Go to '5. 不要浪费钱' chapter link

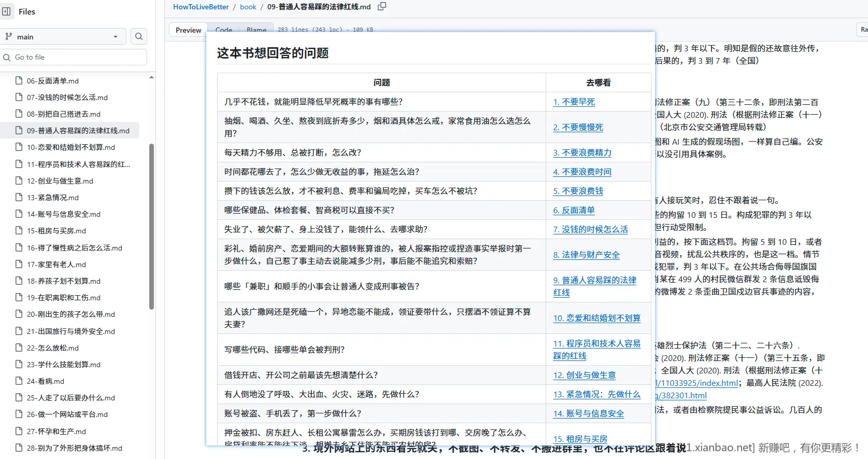[578, 191]
